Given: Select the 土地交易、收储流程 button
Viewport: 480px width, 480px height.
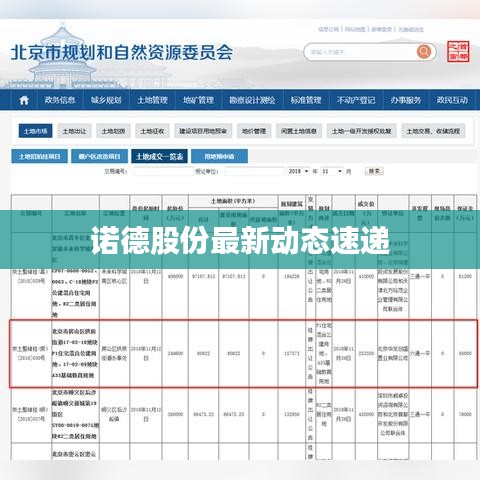Looking at the screenshot, I should [x=433, y=131].
